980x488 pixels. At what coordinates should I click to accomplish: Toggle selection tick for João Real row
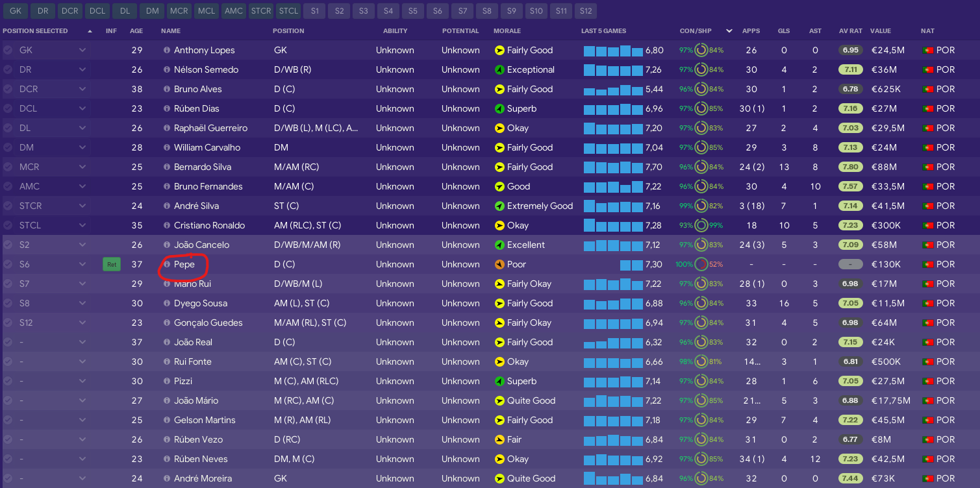point(8,342)
